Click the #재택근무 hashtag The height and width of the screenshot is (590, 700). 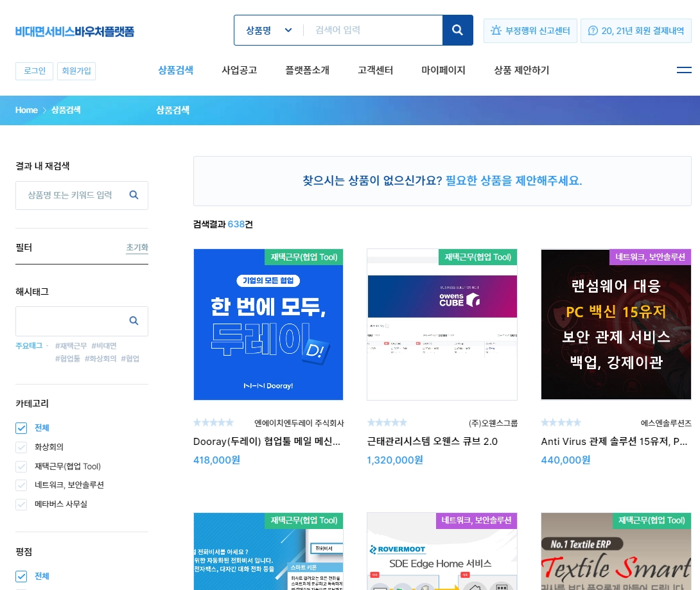(x=71, y=345)
